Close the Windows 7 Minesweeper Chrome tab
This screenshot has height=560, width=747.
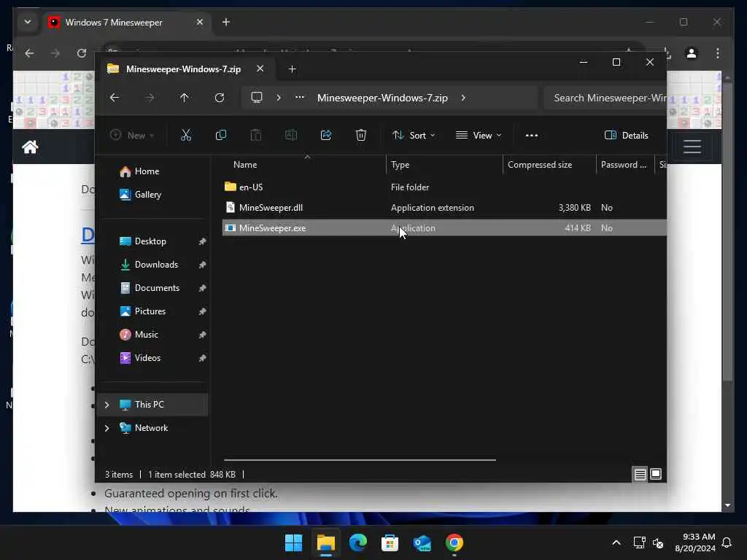click(200, 22)
